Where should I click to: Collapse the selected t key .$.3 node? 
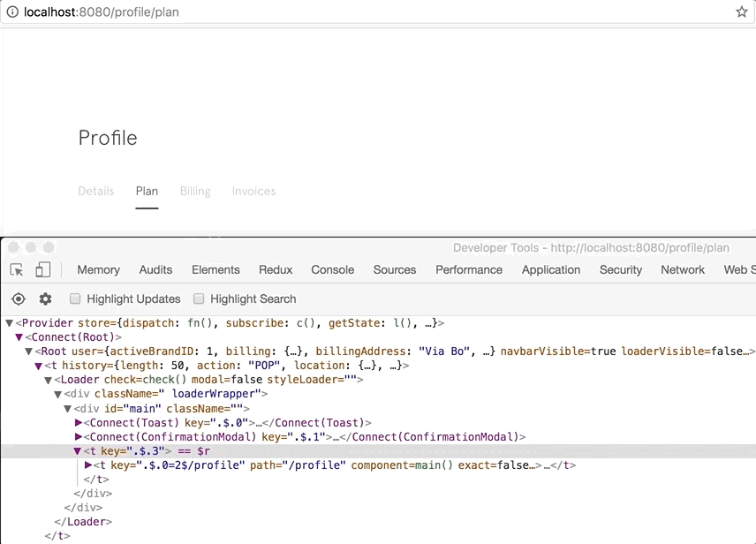[77, 451]
